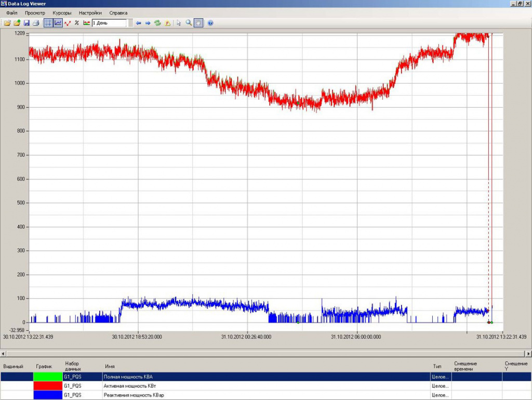Select the magnifier zoom tool
Viewport: 532px width, 400px height.
(x=189, y=23)
